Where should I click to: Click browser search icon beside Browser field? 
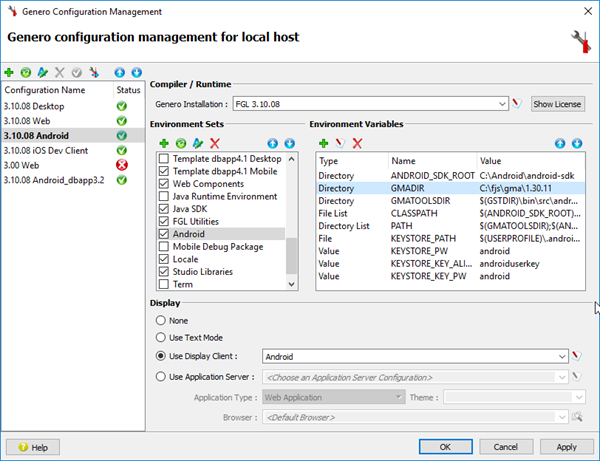click(x=577, y=417)
